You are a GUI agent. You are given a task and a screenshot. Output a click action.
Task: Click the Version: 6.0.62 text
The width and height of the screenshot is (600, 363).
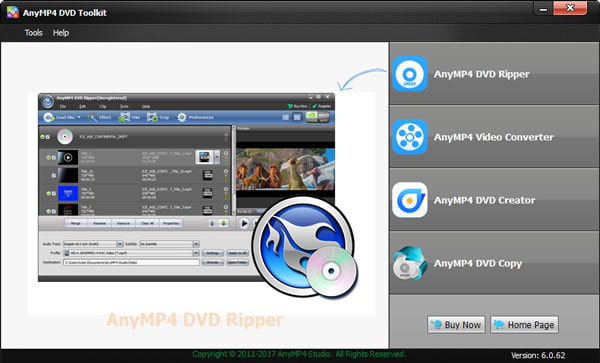[538, 355]
